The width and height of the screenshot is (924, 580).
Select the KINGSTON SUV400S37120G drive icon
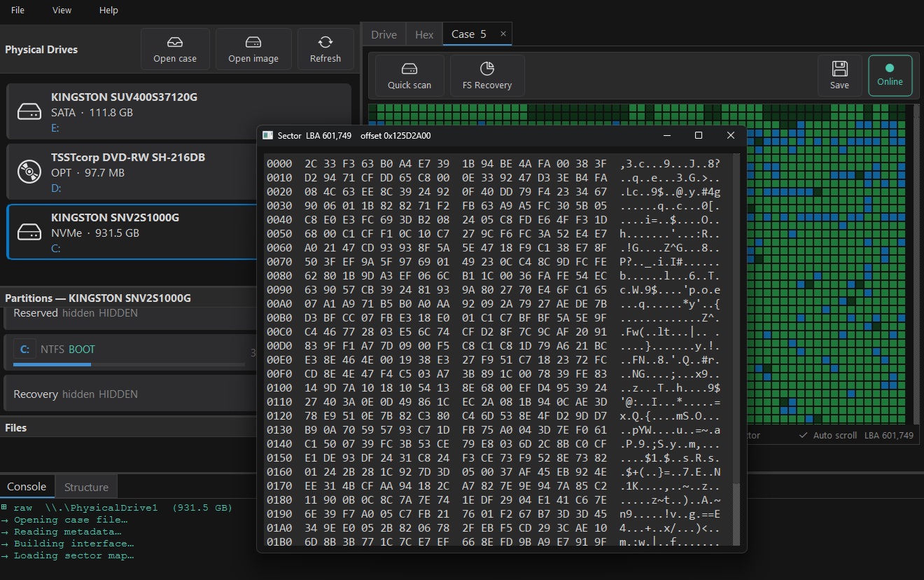pos(29,111)
